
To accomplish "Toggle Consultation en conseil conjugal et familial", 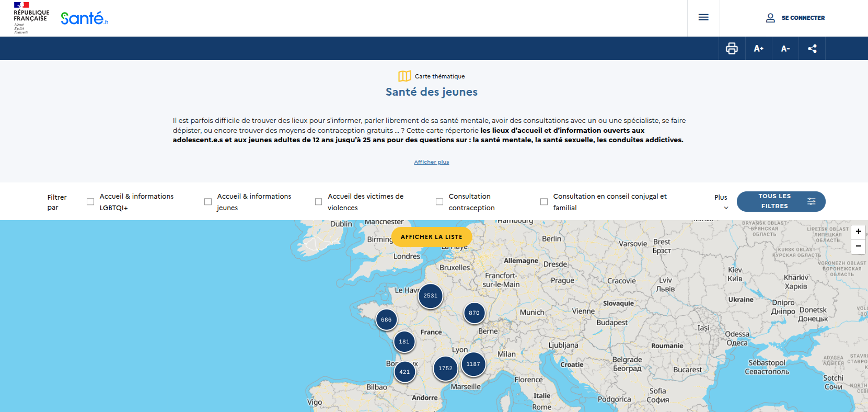I will coord(544,202).
